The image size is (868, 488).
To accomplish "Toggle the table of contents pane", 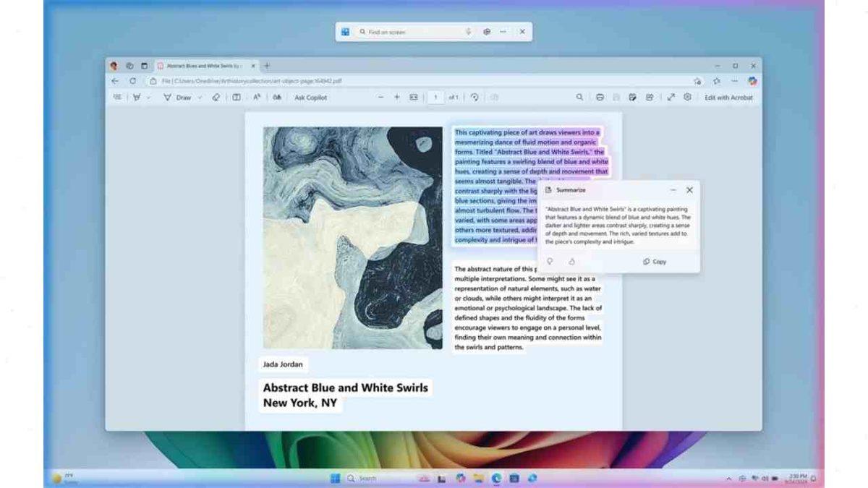I will pyautogui.click(x=118, y=98).
